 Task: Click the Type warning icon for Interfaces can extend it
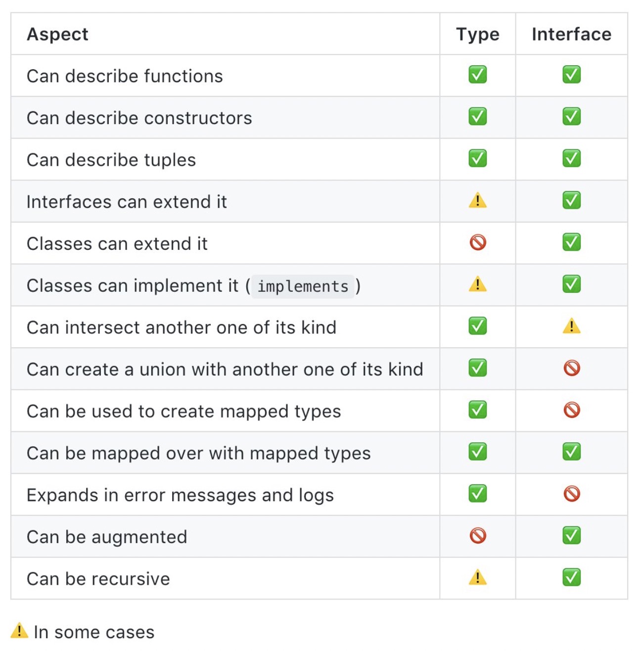point(477,201)
